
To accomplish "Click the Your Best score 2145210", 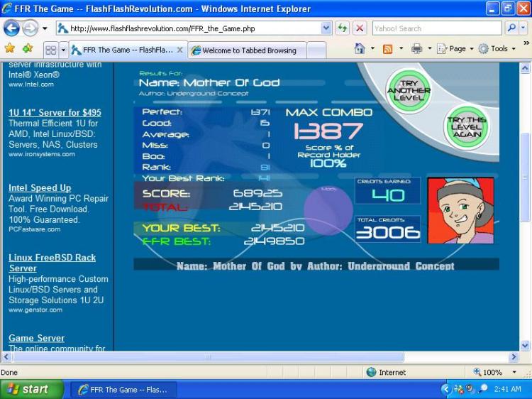I will point(277,228).
